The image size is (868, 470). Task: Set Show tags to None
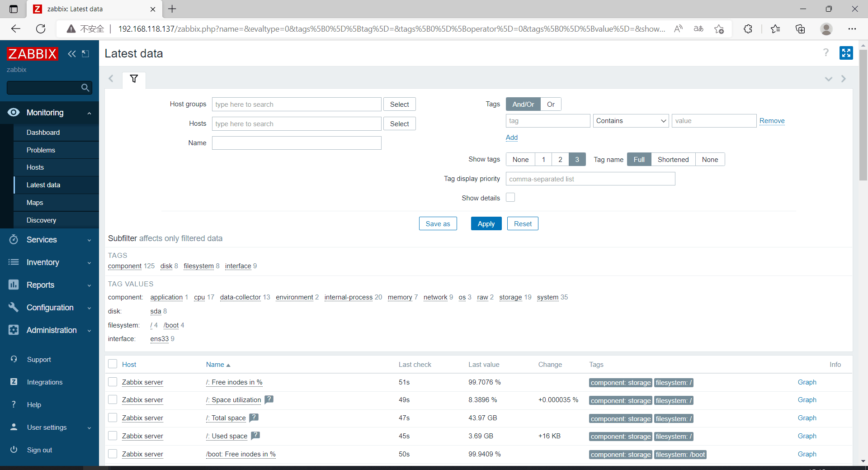coord(520,159)
